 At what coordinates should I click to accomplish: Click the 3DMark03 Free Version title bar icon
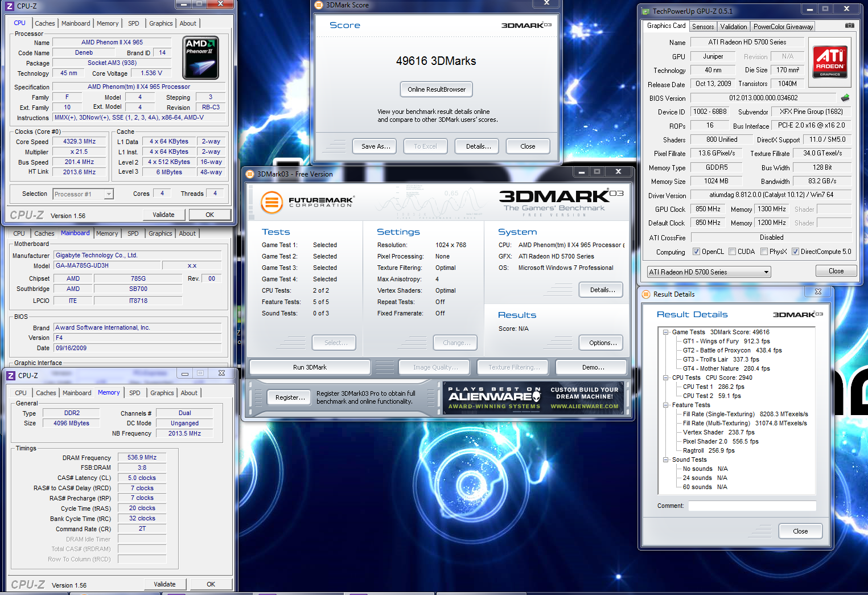coord(250,174)
